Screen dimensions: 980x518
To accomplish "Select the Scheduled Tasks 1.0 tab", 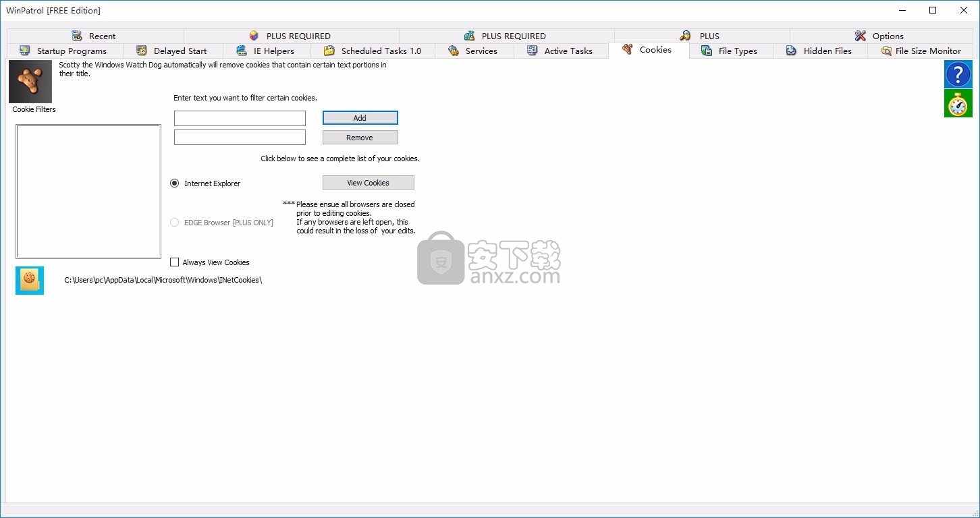I will (373, 51).
